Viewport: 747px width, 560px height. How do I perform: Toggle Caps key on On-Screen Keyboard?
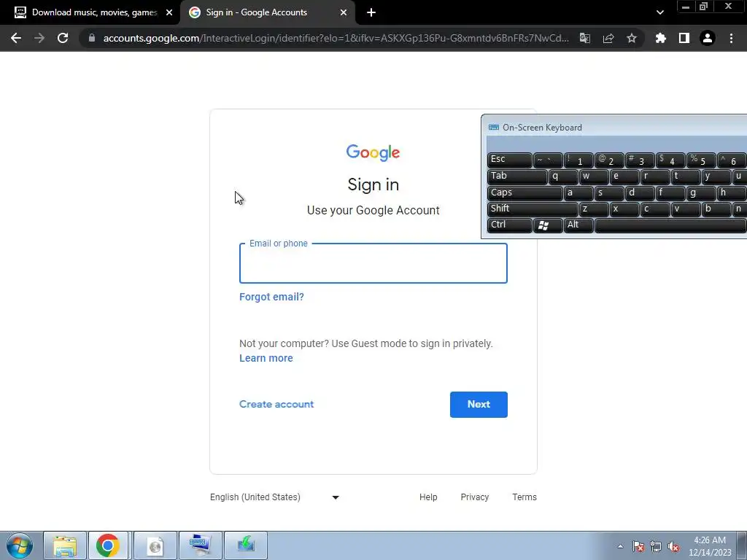pyautogui.click(x=525, y=192)
